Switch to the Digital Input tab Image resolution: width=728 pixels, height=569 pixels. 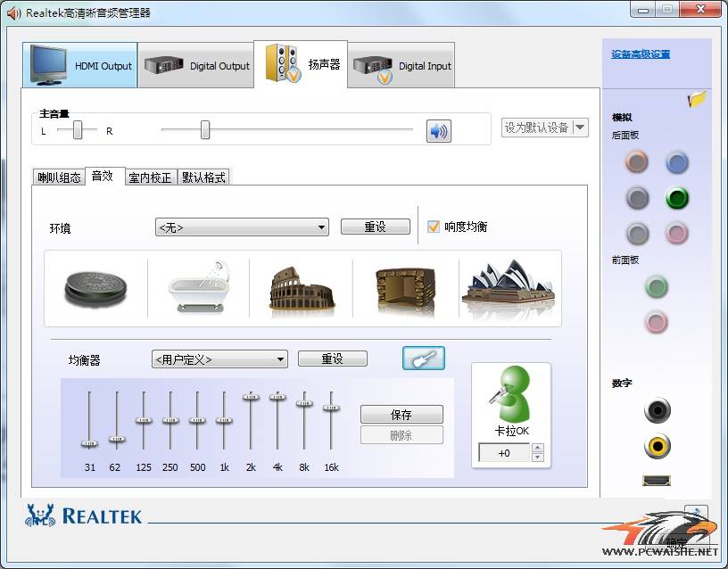pos(401,65)
